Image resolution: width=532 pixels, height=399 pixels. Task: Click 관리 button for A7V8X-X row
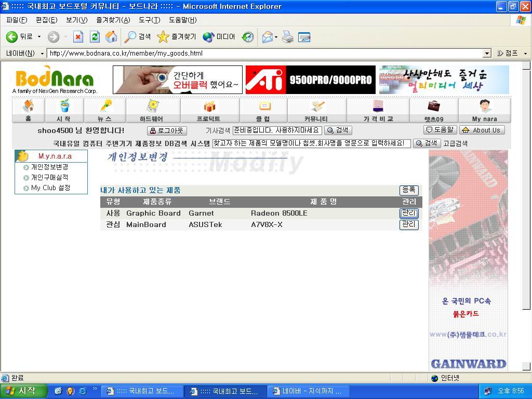[x=409, y=224]
